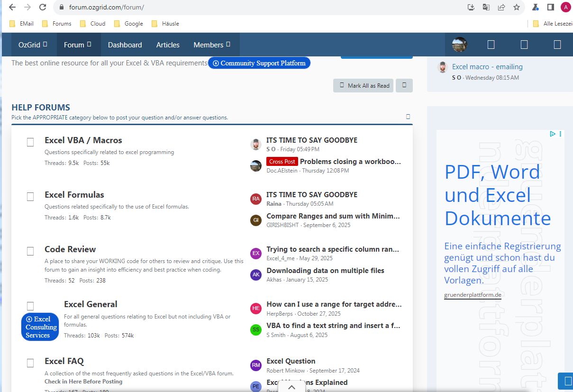
Task: Open thread Excel macro - emailing
Action: (x=487, y=67)
